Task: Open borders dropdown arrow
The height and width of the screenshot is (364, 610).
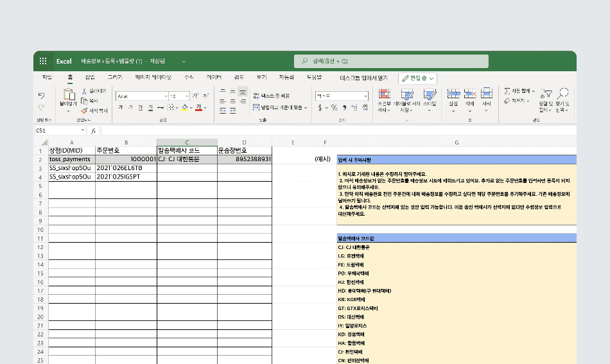Action: tap(177, 108)
